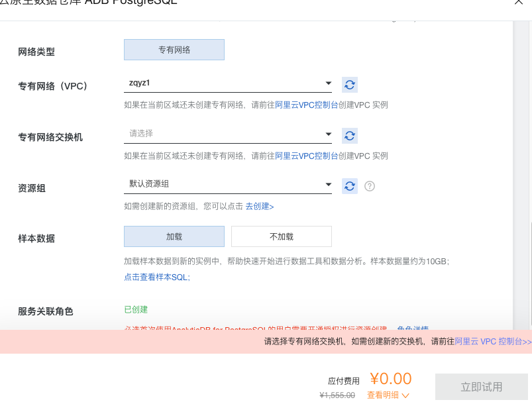Refresh the 资源组 list
Image resolution: width=532 pixels, height=404 pixels.
349,186
